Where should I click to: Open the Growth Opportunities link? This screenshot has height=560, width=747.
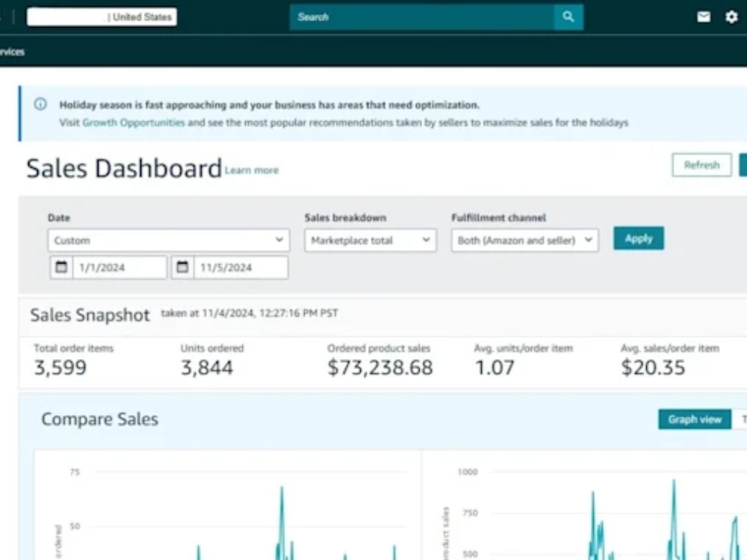point(134,123)
